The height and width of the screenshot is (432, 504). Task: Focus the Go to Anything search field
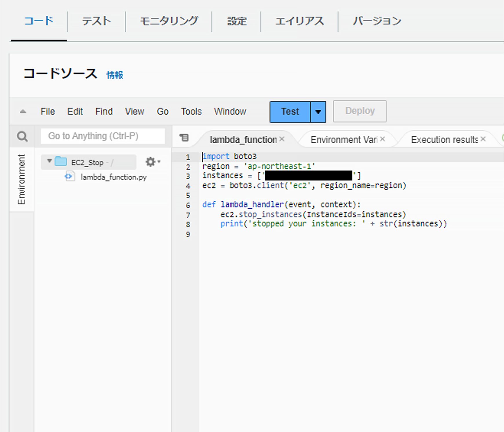[103, 136]
